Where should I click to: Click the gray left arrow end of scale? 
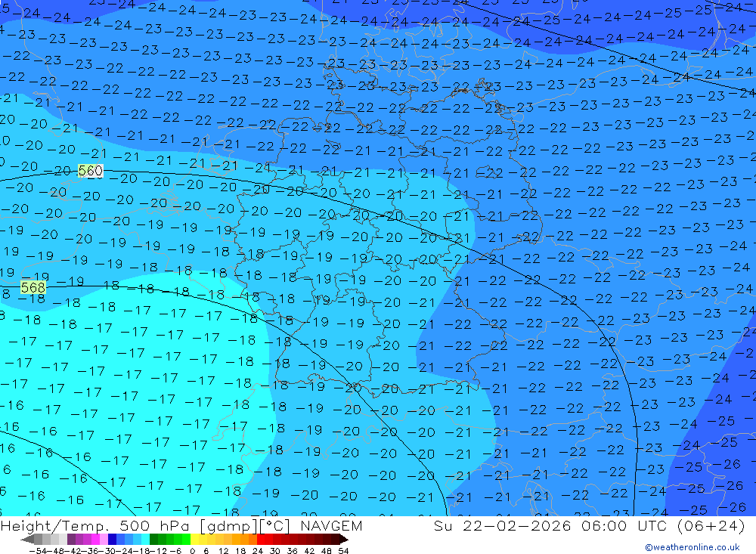[x=27, y=539]
